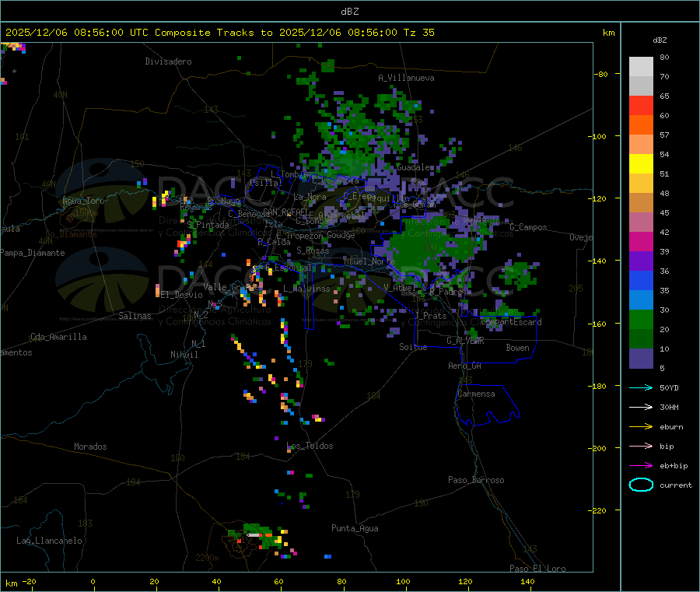Click the 'S_Pintada' label
The image size is (700, 592).
coord(208,225)
